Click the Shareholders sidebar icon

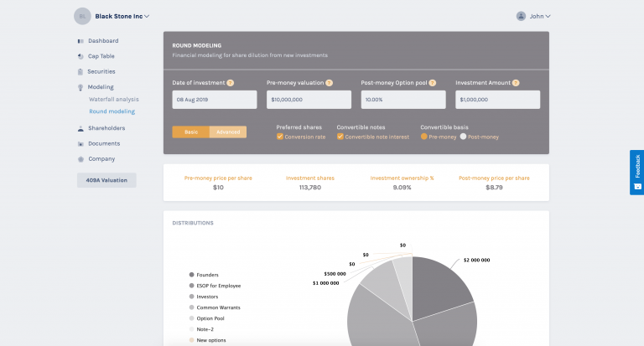coord(80,128)
